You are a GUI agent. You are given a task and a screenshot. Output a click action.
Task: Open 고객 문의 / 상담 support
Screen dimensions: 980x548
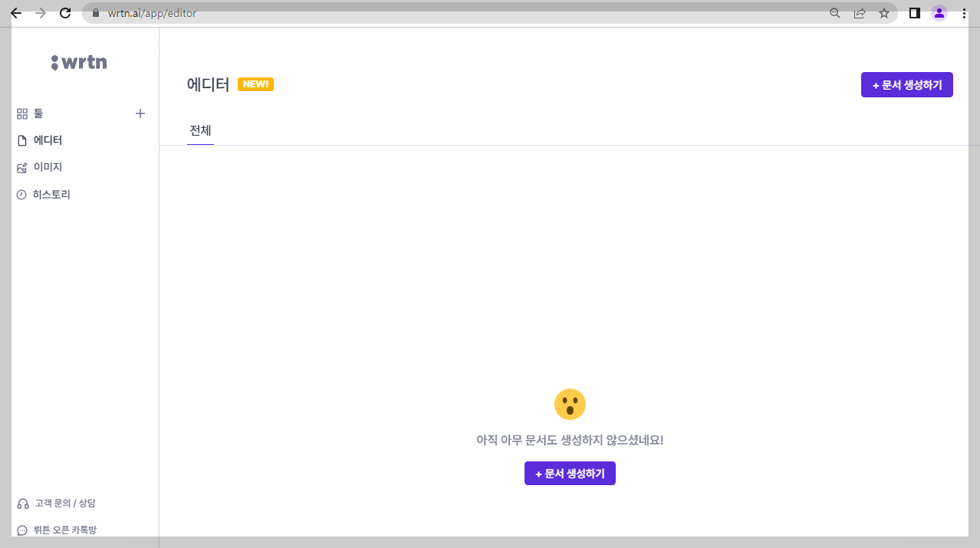[64, 503]
